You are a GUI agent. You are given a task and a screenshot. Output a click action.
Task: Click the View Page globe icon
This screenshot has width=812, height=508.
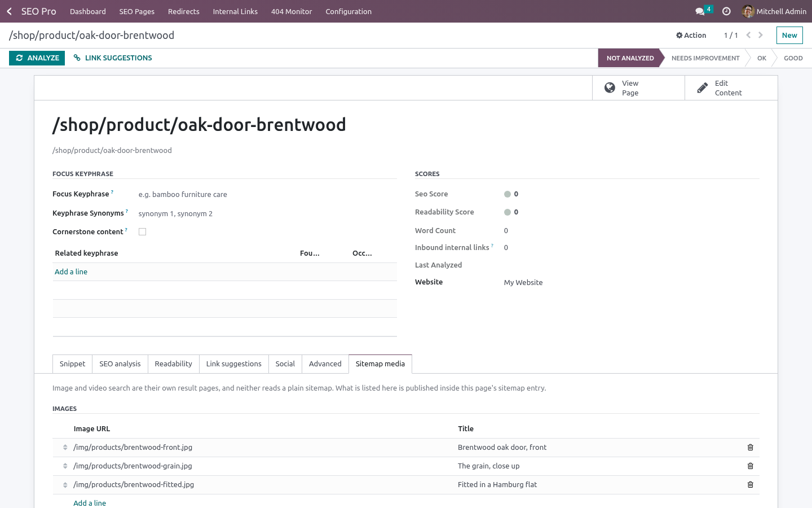(610, 87)
